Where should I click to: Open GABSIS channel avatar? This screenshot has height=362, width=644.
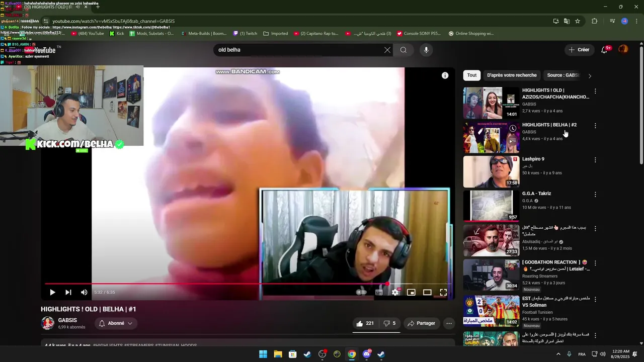pos(48,323)
